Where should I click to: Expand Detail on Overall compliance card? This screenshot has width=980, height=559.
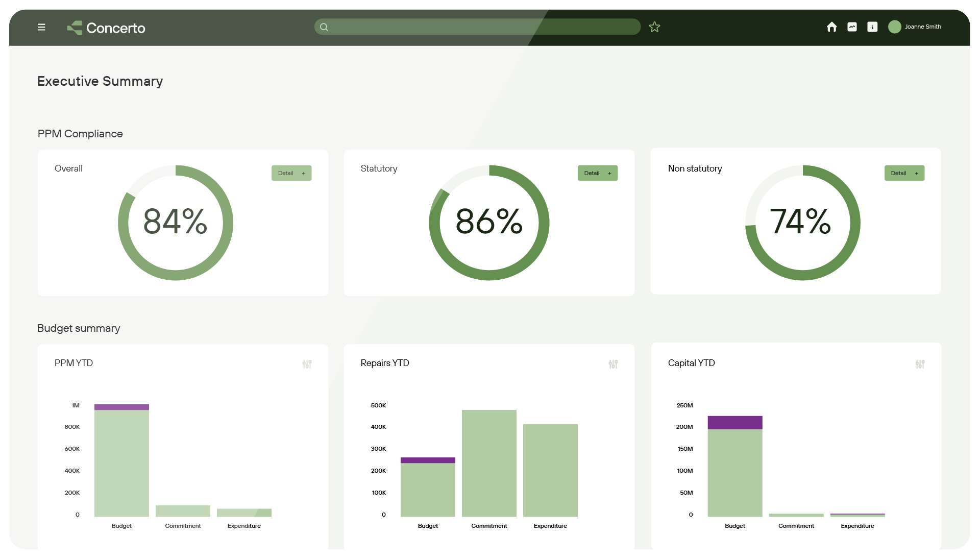(x=291, y=173)
